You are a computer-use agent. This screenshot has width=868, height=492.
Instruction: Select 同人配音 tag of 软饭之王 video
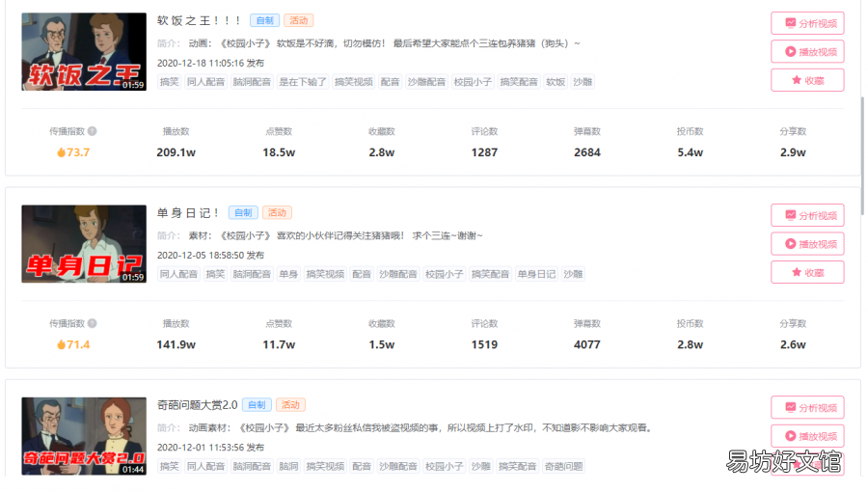pos(205,82)
